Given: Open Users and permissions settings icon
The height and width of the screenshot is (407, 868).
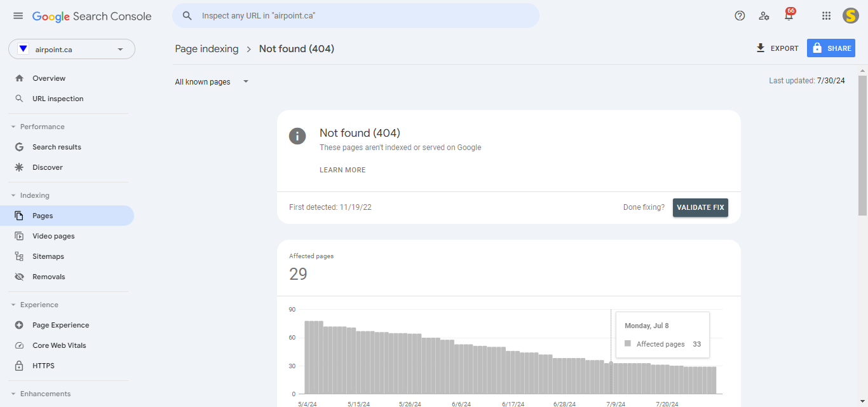Looking at the screenshot, I should pos(764,16).
